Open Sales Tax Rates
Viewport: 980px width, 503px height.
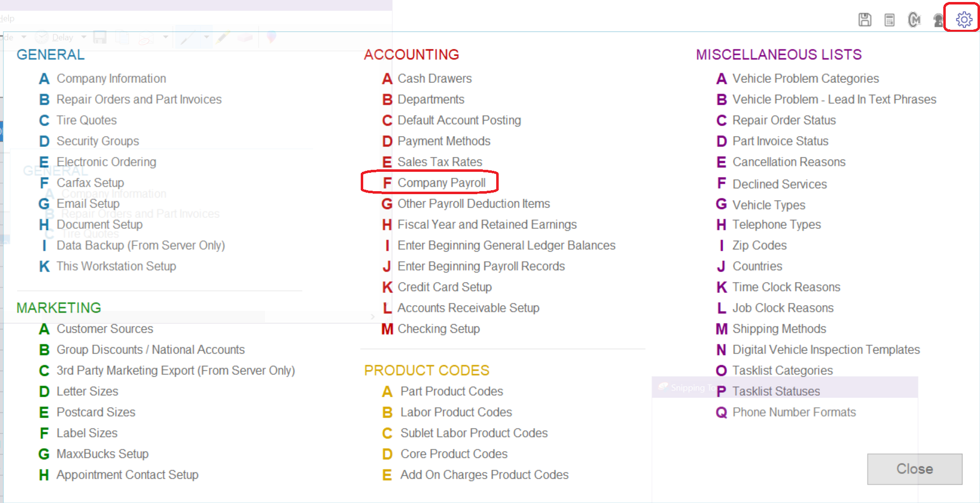tap(440, 162)
